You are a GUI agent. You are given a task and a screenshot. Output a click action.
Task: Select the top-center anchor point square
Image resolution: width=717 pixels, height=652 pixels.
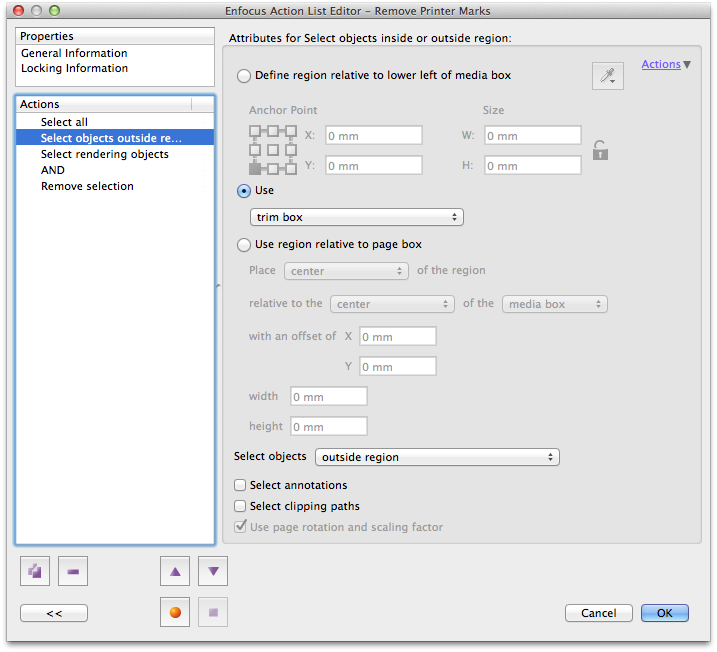(273, 132)
